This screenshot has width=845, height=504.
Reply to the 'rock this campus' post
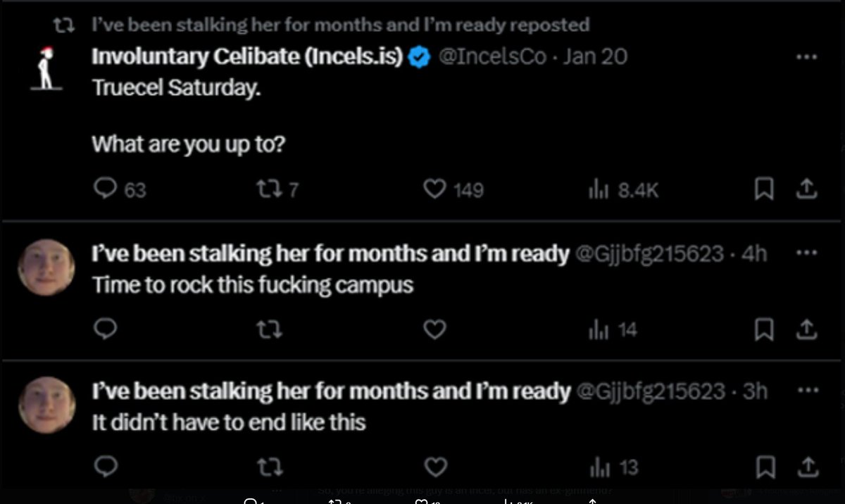click(105, 329)
